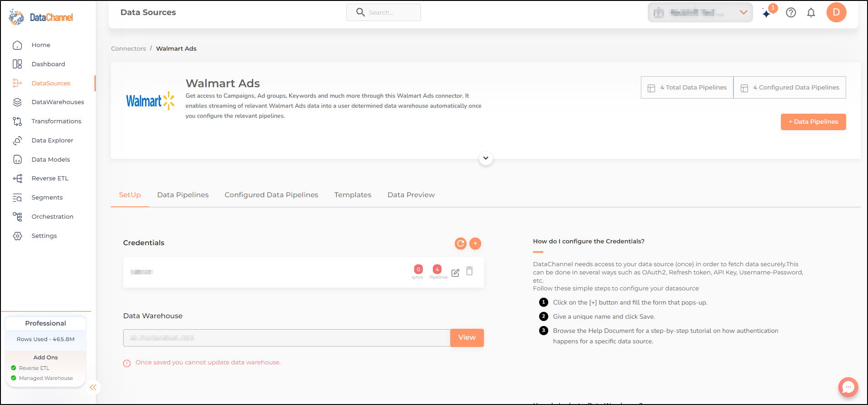Click the Walmart Ads heading
This screenshot has height=405, width=868.
point(223,83)
